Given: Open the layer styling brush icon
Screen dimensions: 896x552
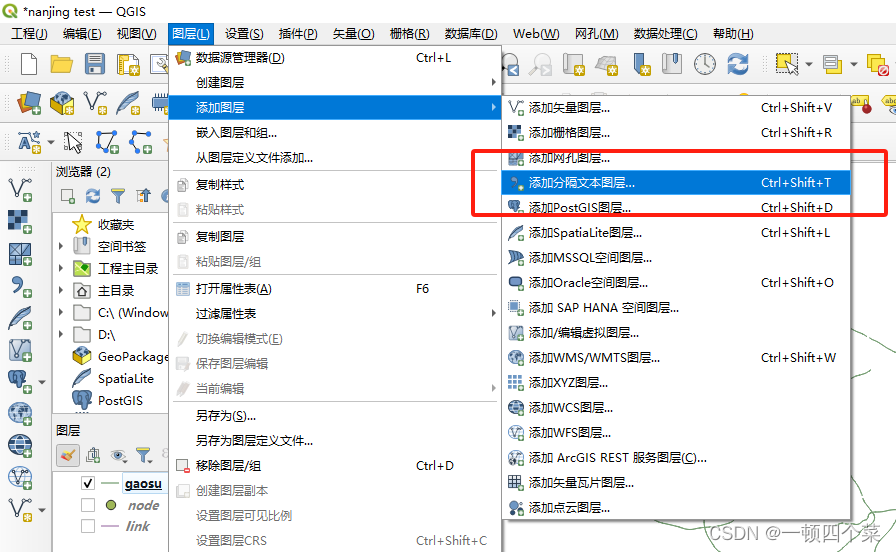Looking at the screenshot, I should [x=68, y=455].
